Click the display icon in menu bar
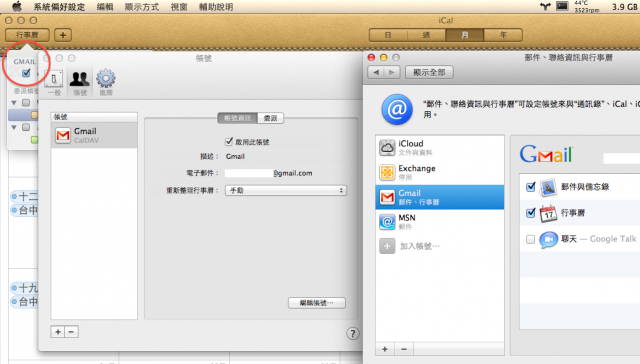The width and height of the screenshot is (640, 364). (562, 6)
